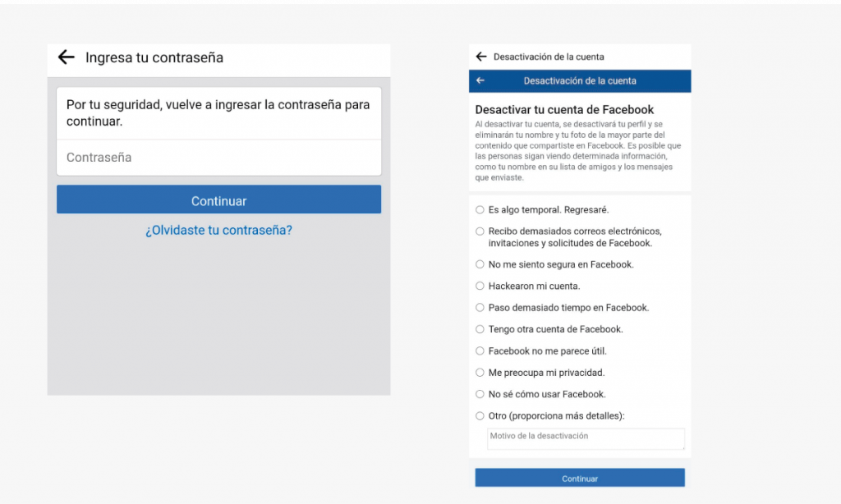The width and height of the screenshot is (841, 504).
Task: Go back from Ingresa tu contraseña screen
Action: (x=66, y=57)
